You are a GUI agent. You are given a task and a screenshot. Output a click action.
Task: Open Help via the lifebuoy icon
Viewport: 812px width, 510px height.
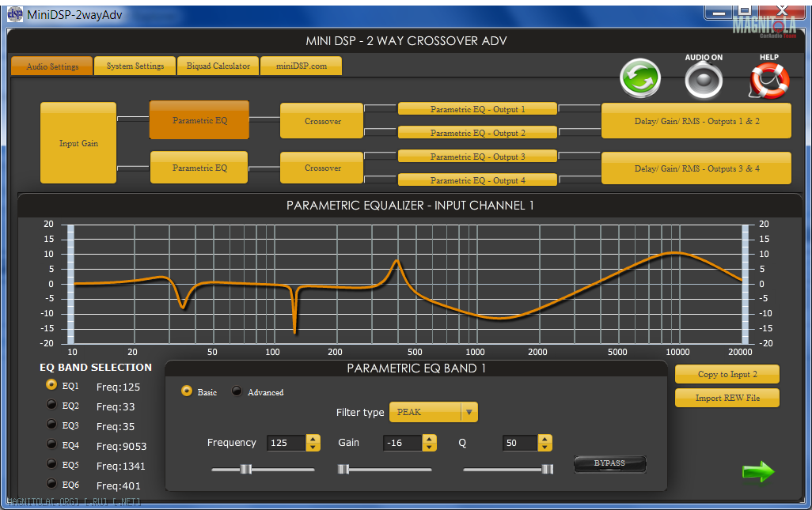click(769, 80)
